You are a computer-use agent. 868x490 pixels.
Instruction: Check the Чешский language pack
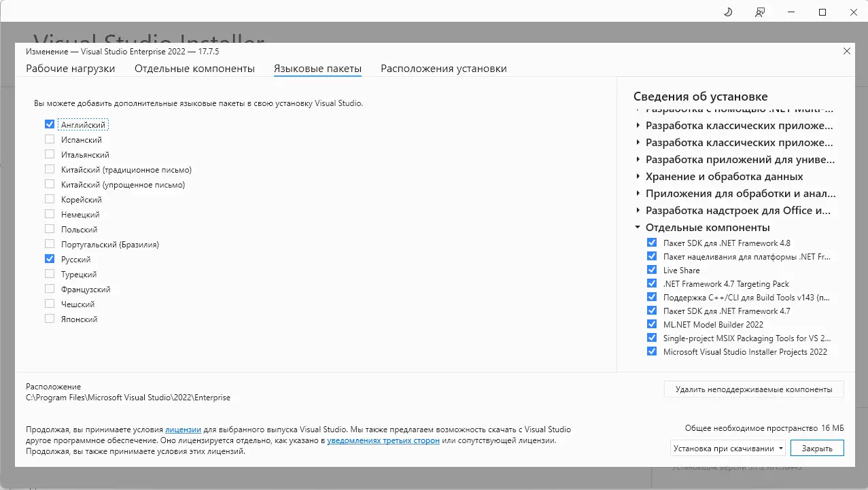[x=50, y=304]
